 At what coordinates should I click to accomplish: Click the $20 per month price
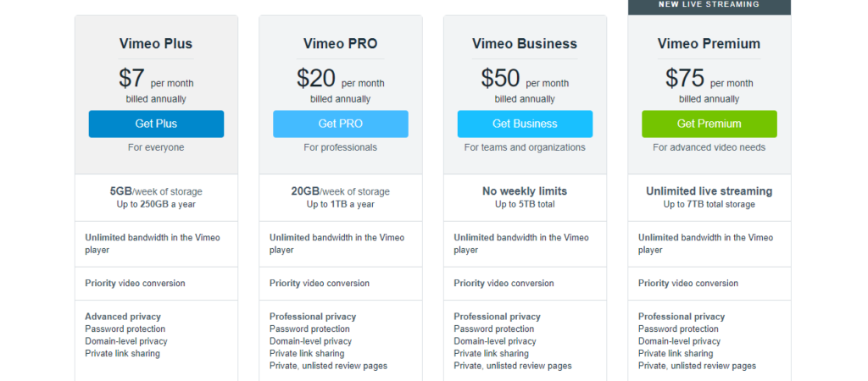click(x=341, y=79)
